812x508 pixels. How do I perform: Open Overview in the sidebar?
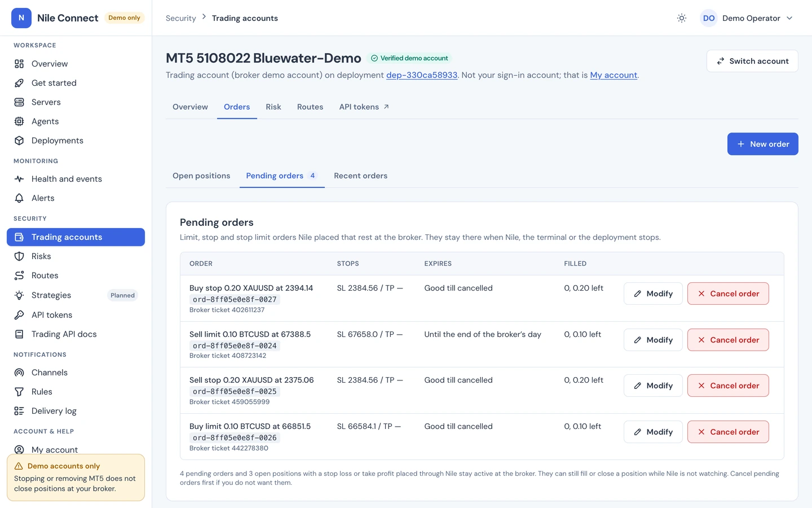(76, 64)
